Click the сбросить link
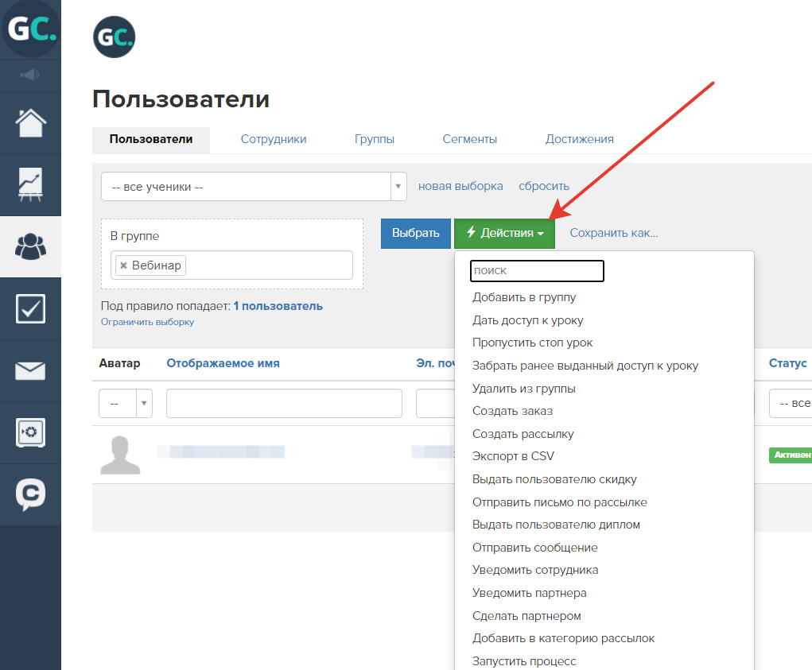The width and height of the screenshot is (812, 670). (544, 186)
